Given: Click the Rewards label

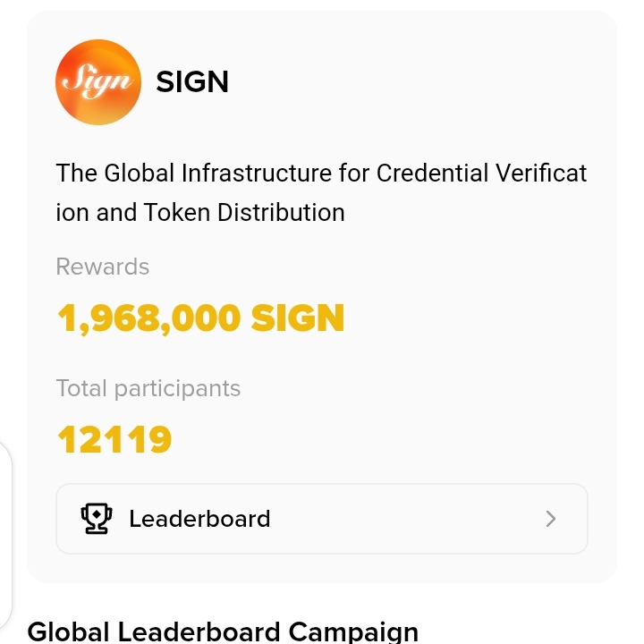Looking at the screenshot, I should coord(103,267).
